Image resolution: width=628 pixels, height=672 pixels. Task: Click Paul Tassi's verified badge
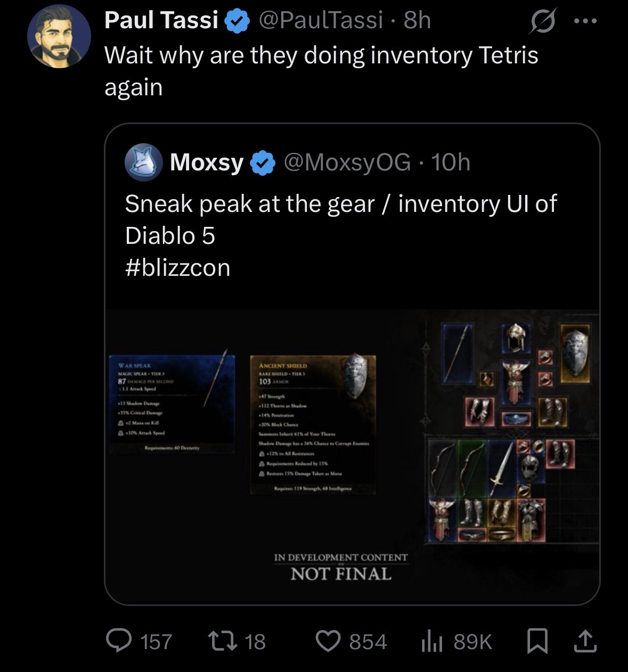[x=238, y=21]
